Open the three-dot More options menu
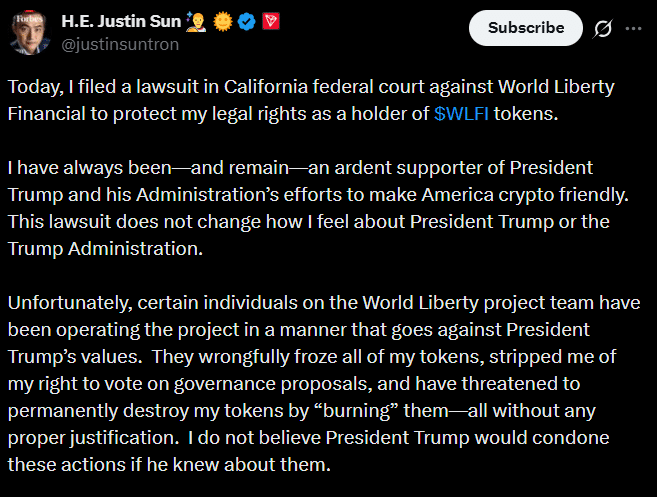The image size is (657, 497). (x=633, y=28)
